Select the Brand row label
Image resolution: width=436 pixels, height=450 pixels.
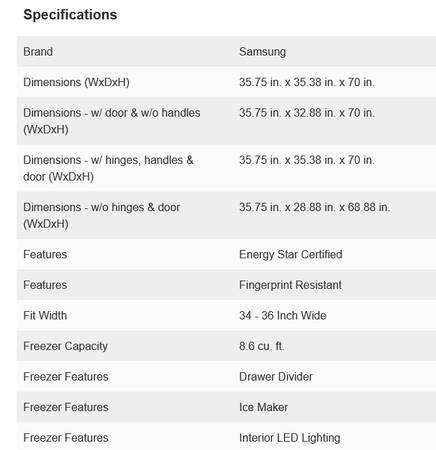pos(38,52)
